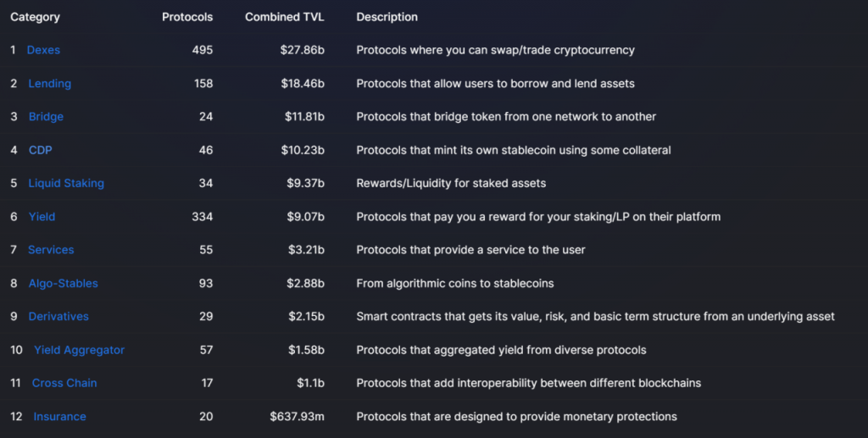868x438 pixels.
Task: Select the Derivatives category link
Action: pyautogui.click(x=58, y=316)
